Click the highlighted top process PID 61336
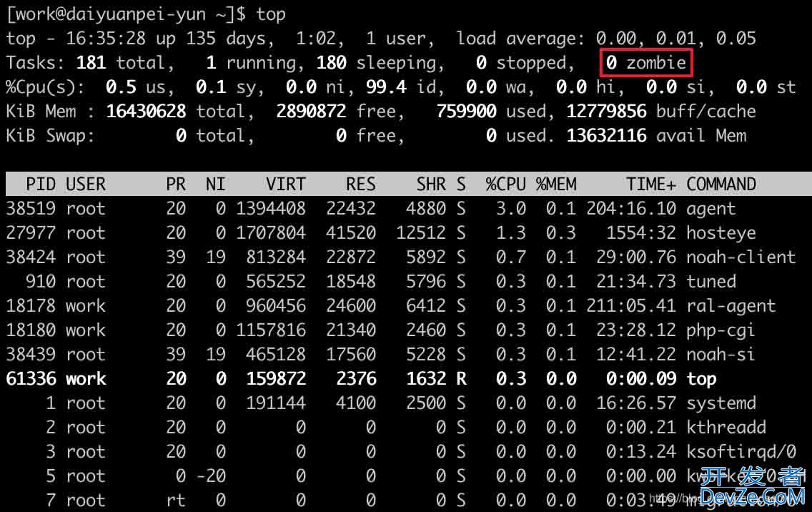Viewport: 812px width, 512px height. coord(30,379)
